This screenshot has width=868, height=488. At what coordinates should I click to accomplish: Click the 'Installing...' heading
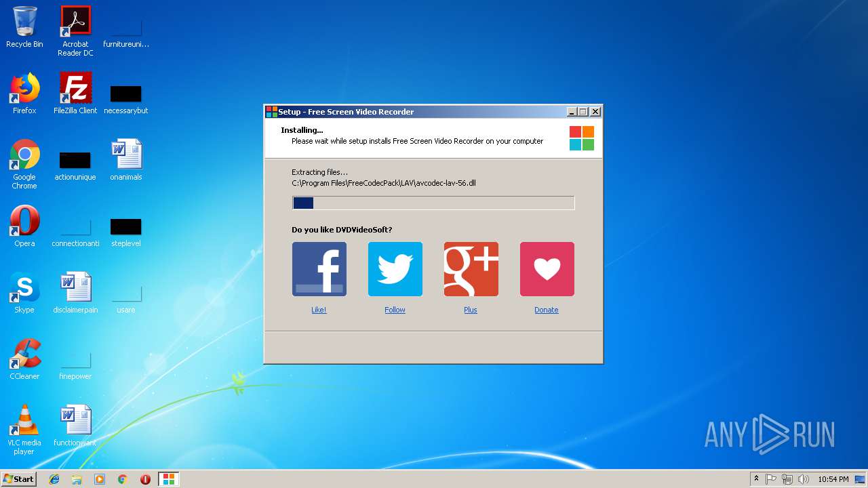coord(302,130)
